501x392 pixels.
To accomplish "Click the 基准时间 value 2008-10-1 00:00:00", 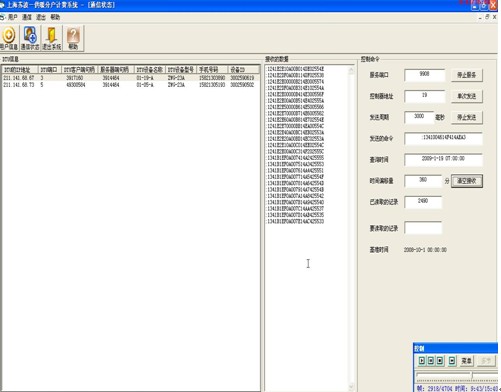I will 425,250.
